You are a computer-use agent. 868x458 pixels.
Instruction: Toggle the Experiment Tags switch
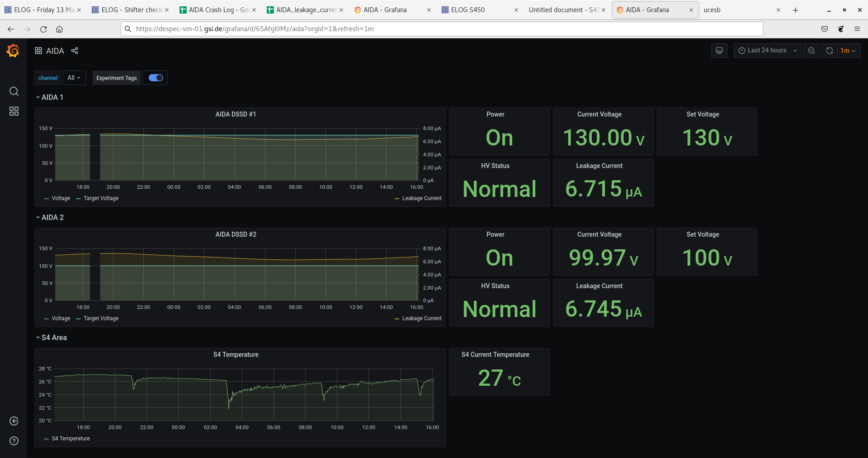tap(156, 78)
